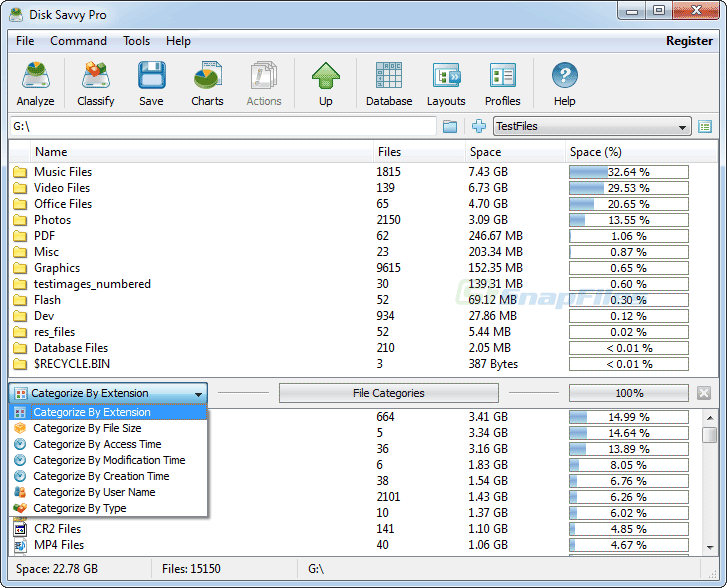Click the Register link
Viewport: 727px width, 588px height.
pyautogui.click(x=689, y=41)
